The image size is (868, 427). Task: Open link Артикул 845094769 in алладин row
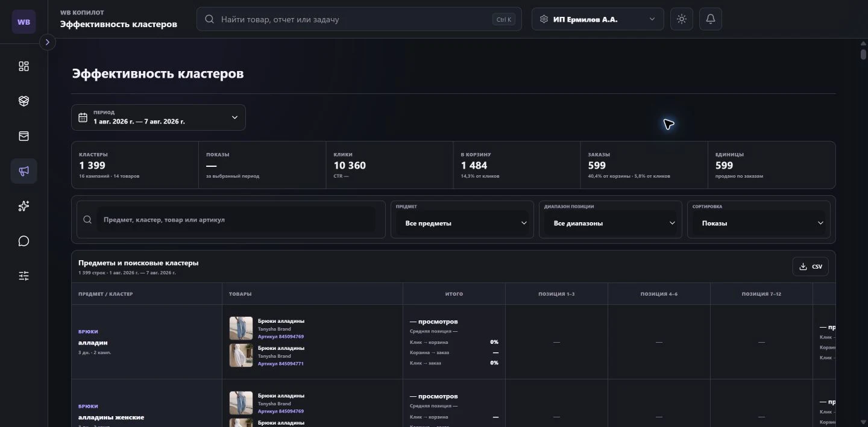(281, 337)
